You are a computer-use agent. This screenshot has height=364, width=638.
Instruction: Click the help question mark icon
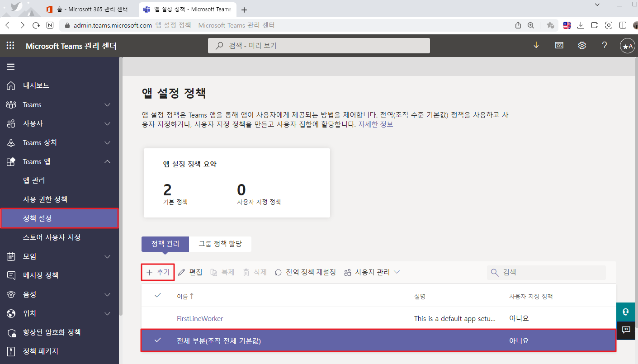point(605,46)
